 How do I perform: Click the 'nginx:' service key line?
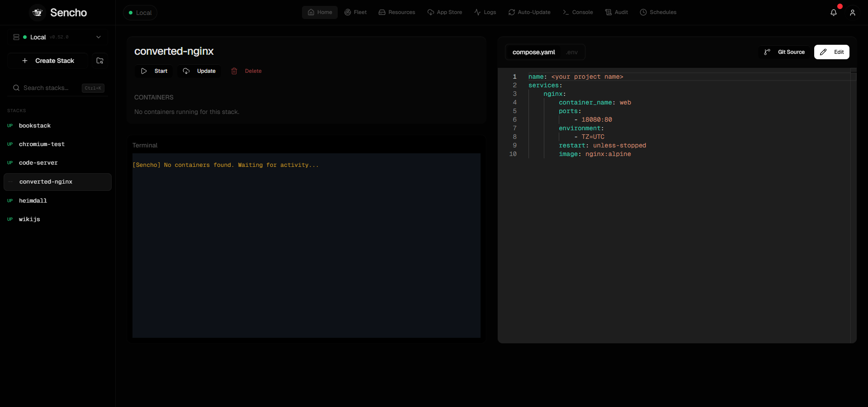[555, 94]
